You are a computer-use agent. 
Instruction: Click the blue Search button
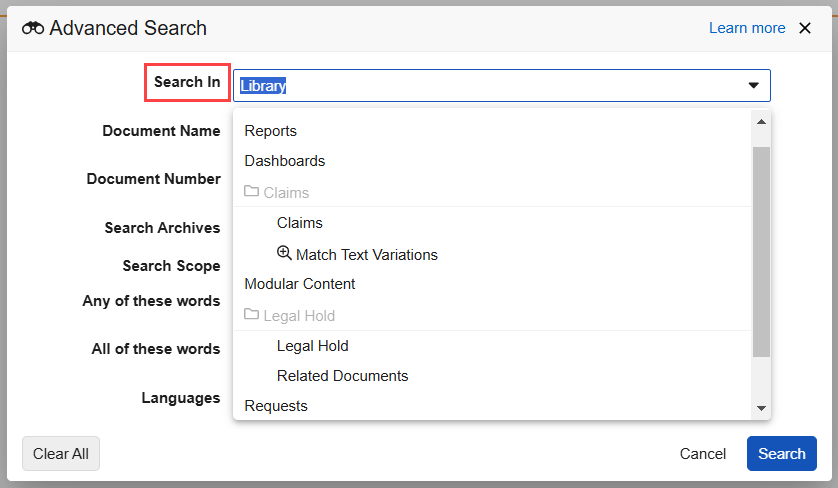[x=781, y=454]
